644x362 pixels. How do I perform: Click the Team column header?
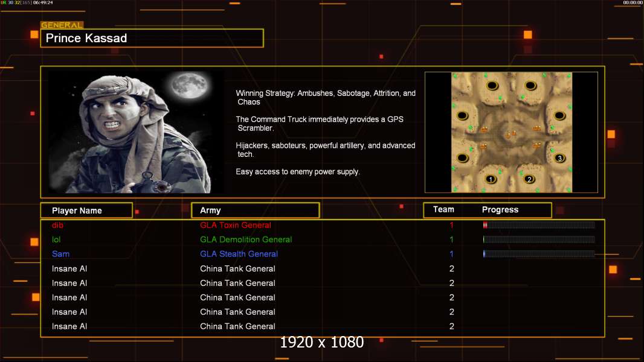click(443, 209)
